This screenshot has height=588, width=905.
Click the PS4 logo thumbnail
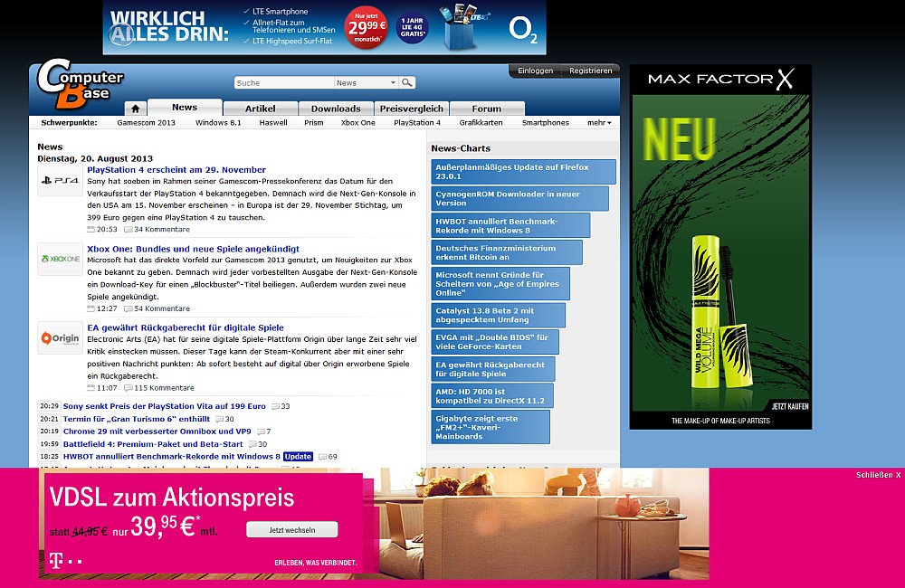click(x=60, y=181)
